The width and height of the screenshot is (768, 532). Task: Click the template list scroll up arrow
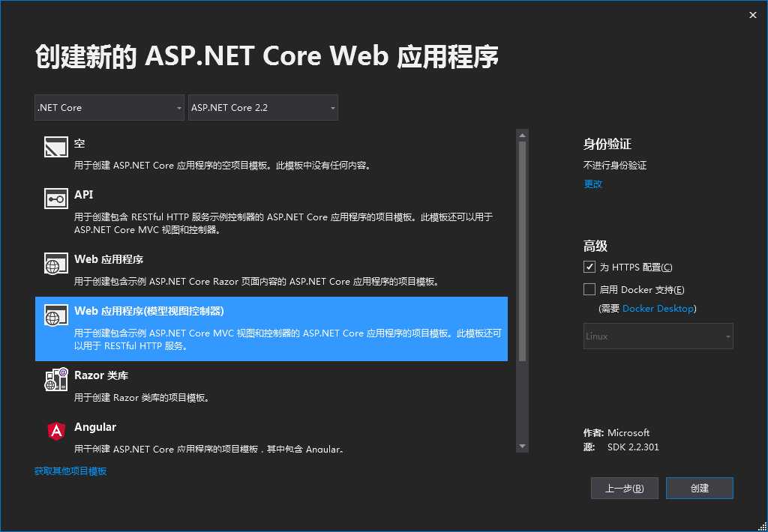[522, 135]
